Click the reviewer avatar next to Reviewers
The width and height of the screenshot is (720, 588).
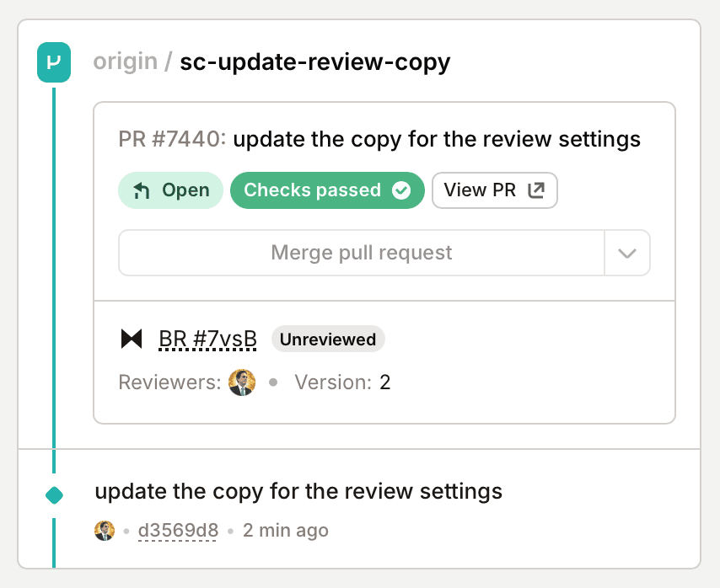(242, 382)
